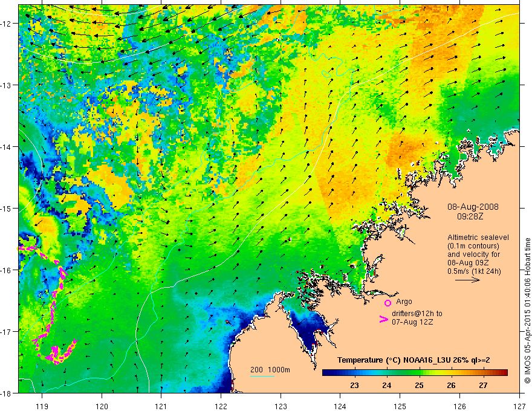
Task: Click latitude axis label -13
Action: pos(7,85)
